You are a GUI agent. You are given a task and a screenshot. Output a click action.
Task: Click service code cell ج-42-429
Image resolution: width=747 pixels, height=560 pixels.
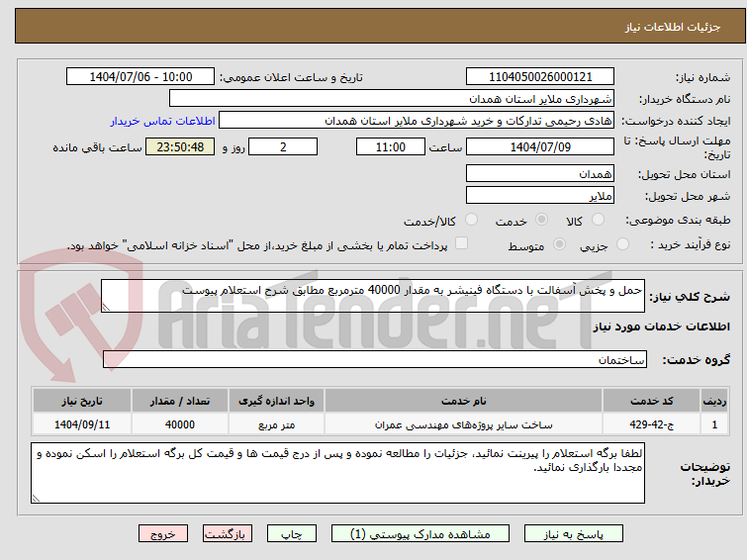tap(651, 424)
